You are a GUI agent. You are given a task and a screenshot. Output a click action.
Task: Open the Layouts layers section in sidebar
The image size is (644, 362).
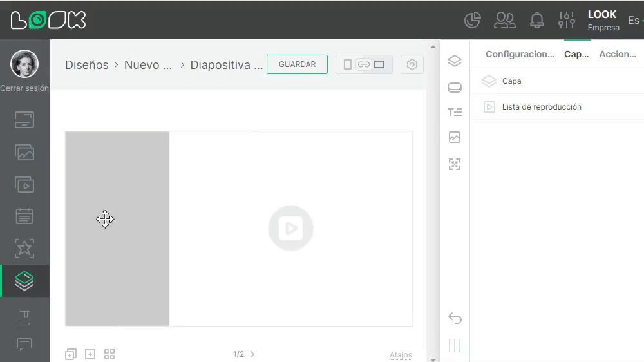(x=24, y=281)
